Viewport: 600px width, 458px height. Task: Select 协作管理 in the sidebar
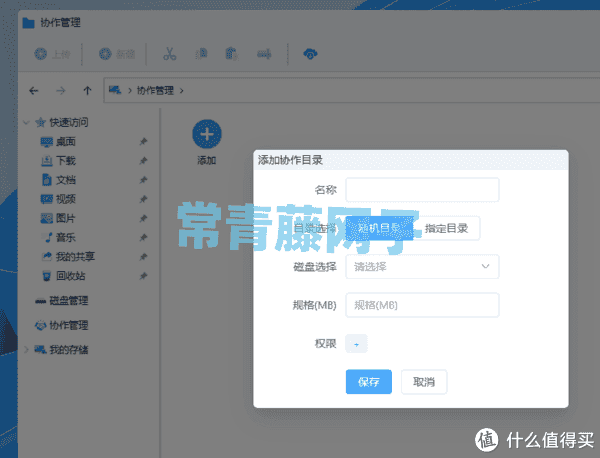tap(61, 325)
